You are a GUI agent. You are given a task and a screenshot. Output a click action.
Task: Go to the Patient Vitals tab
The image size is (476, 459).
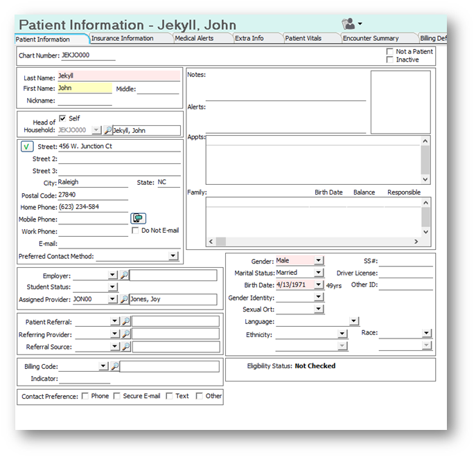303,39
